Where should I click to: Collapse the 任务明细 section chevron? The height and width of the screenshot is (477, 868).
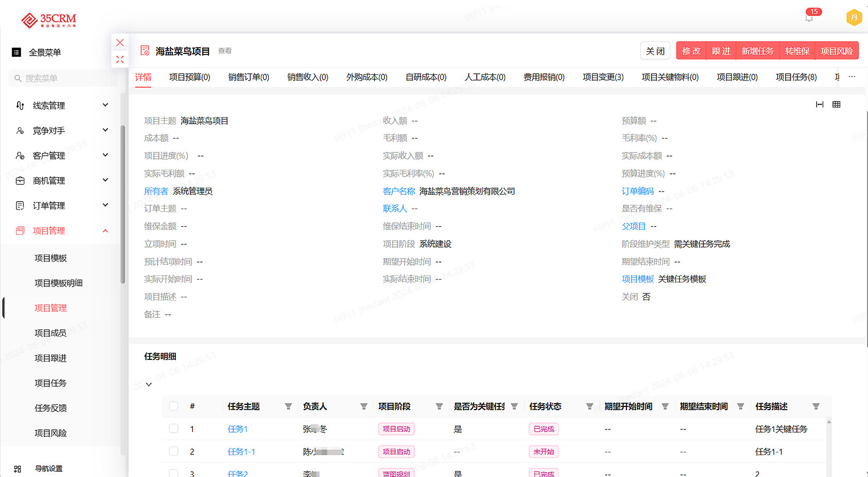(149, 384)
